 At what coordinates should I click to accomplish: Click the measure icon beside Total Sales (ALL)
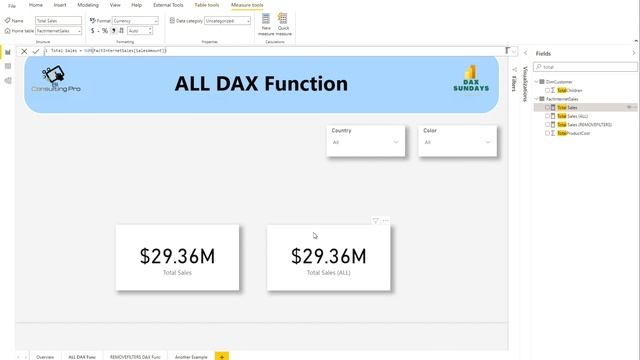point(553,116)
